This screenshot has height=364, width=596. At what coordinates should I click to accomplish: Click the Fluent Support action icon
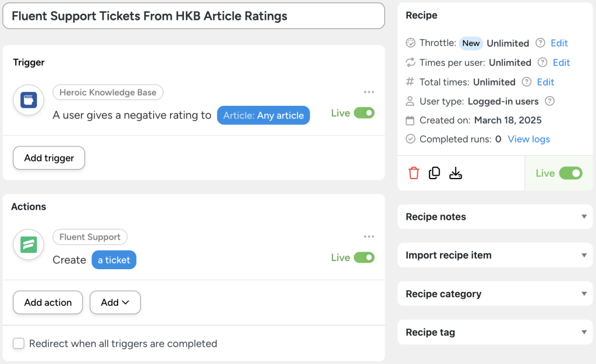(x=28, y=245)
